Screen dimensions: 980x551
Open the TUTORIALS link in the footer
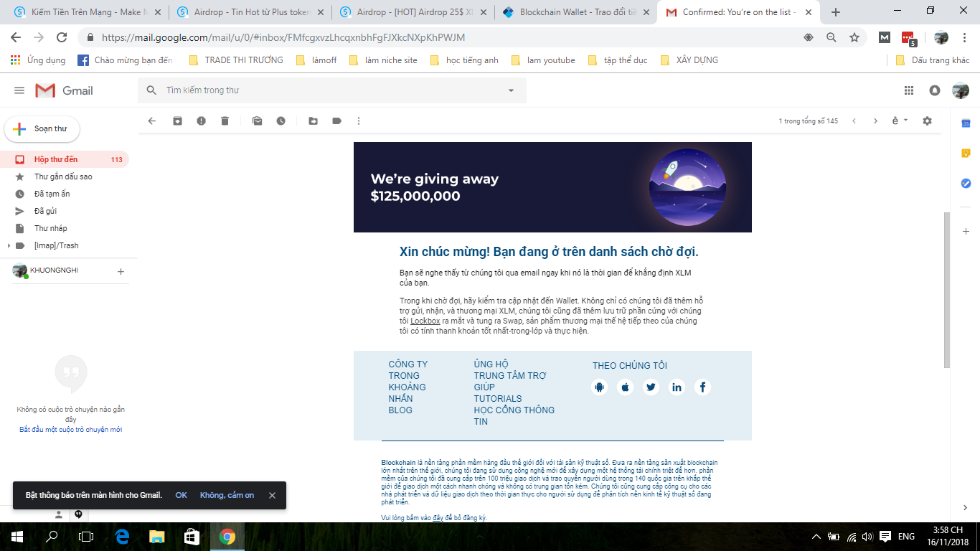point(498,399)
